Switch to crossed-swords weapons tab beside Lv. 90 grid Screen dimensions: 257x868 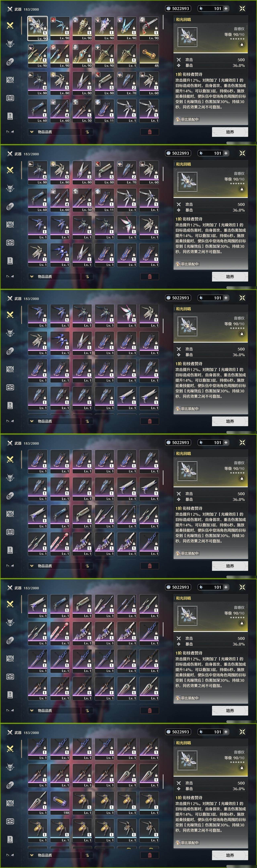(10, 25)
